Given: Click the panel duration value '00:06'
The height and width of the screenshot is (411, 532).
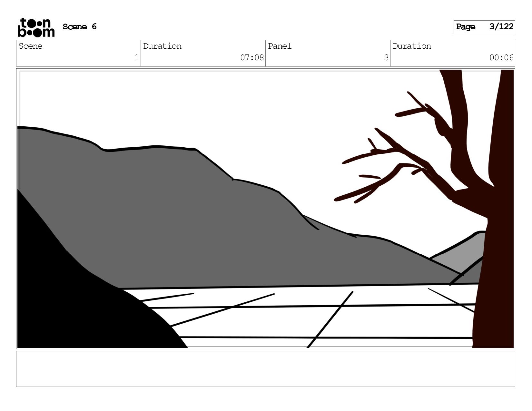Looking at the screenshot, I should coord(501,58).
